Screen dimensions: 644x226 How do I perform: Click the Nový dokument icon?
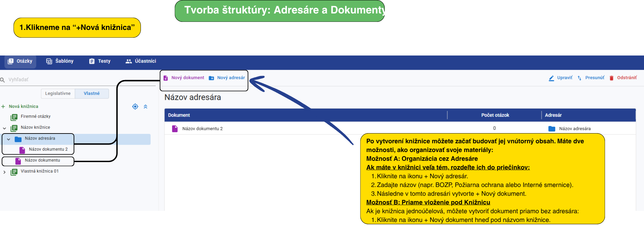point(166,78)
